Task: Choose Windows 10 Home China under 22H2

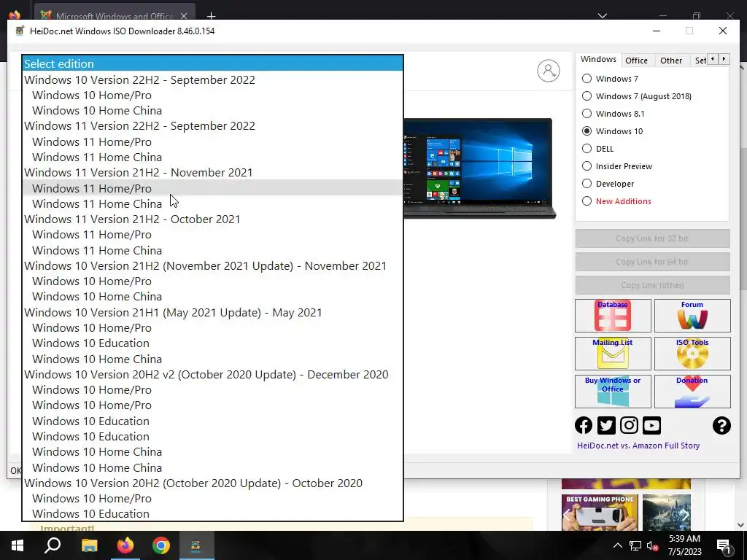Action: [x=213, y=111]
